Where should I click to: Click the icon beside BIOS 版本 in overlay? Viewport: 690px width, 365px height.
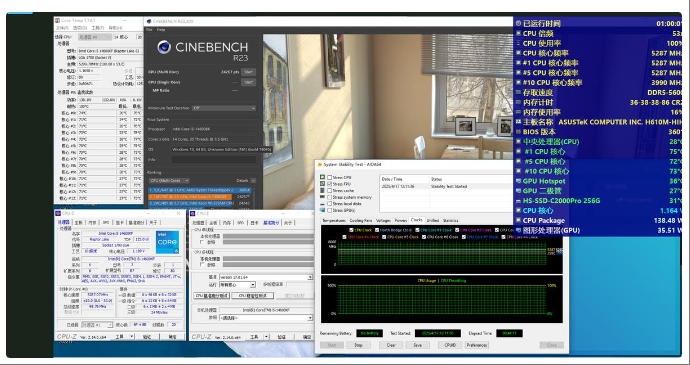point(518,132)
